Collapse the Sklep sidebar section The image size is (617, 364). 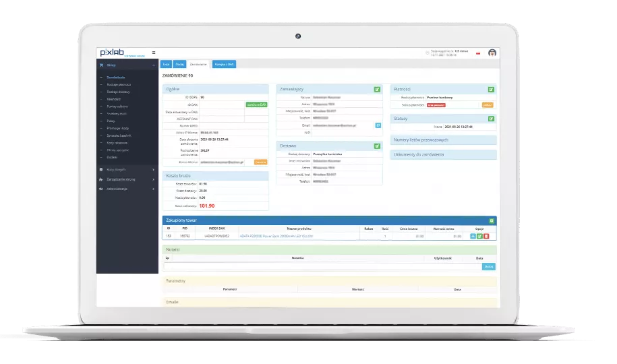(x=154, y=65)
